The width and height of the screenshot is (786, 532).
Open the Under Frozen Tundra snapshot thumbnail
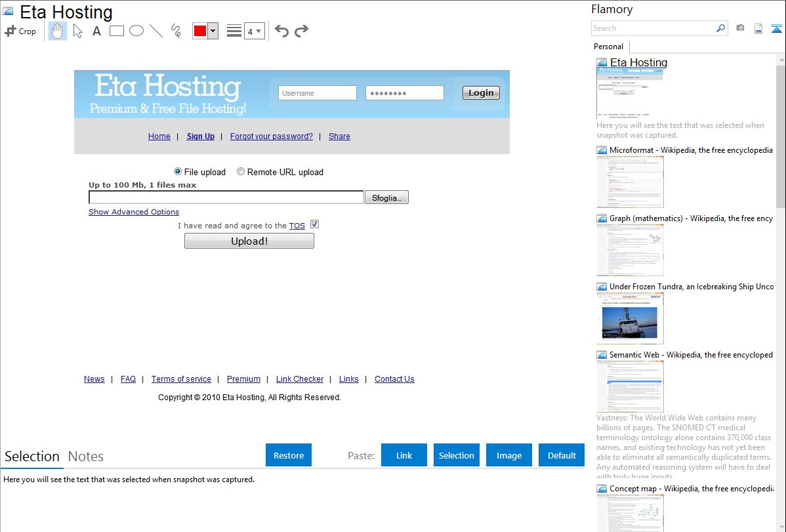pyautogui.click(x=630, y=317)
